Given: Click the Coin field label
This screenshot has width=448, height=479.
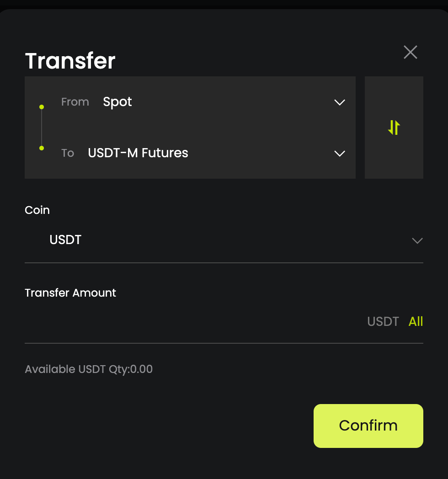Looking at the screenshot, I should 37,210.
